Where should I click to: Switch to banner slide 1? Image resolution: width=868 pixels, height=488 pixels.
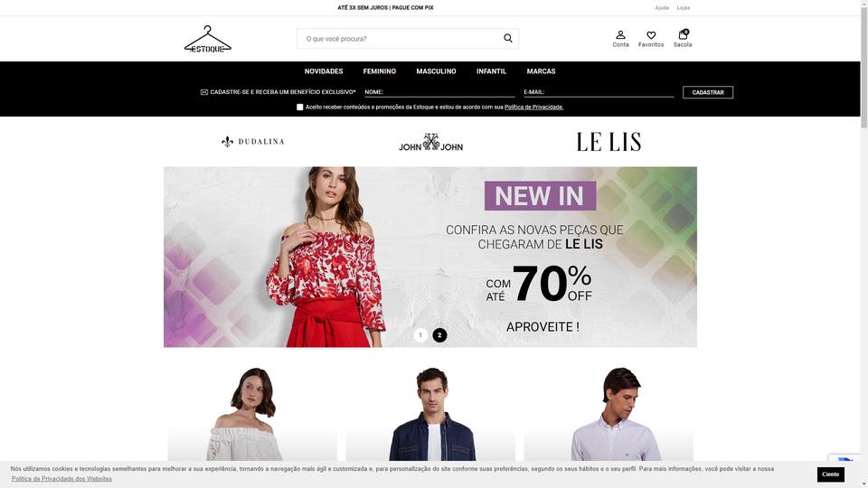(x=420, y=335)
